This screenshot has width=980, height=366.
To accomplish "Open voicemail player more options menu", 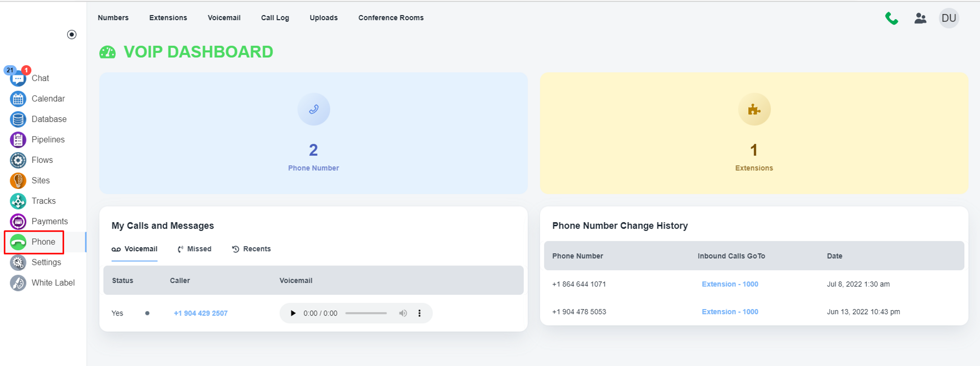I will 419,314.
